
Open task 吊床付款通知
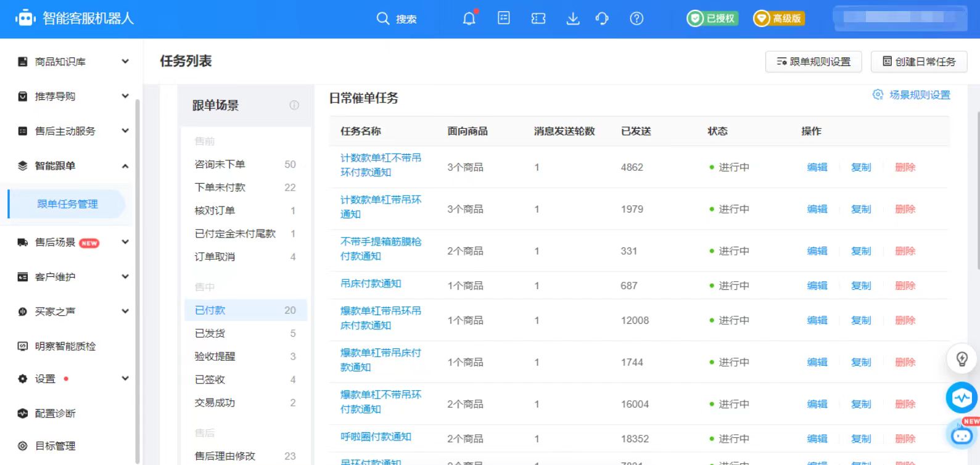click(371, 284)
